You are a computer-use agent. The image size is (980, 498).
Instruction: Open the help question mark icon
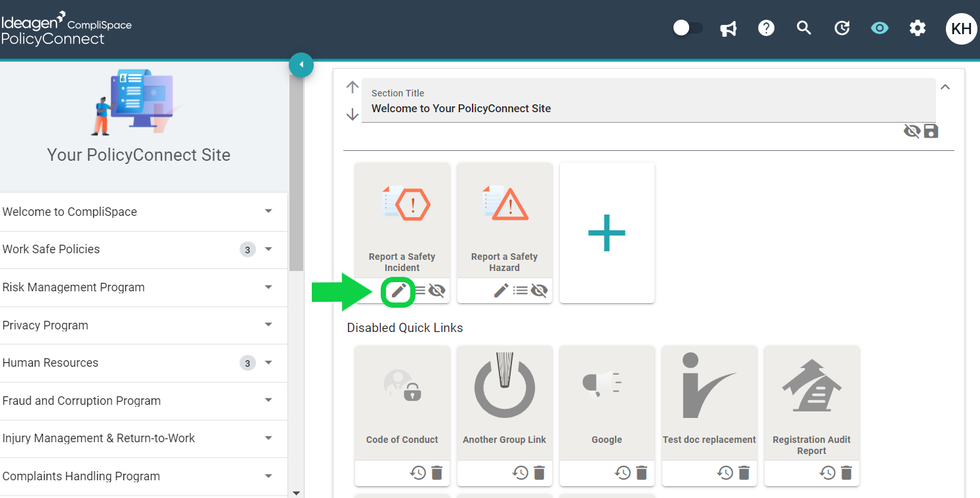tap(766, 28)
